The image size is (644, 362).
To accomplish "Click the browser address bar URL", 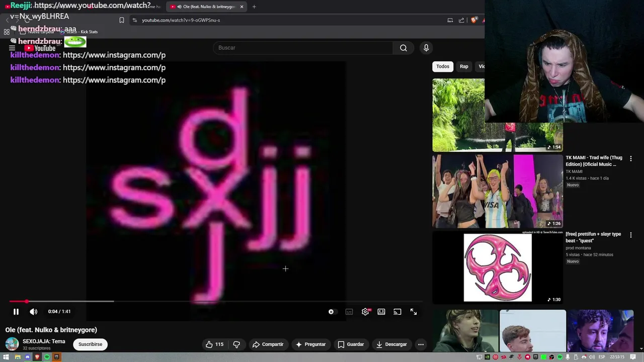I will [181, 20].
